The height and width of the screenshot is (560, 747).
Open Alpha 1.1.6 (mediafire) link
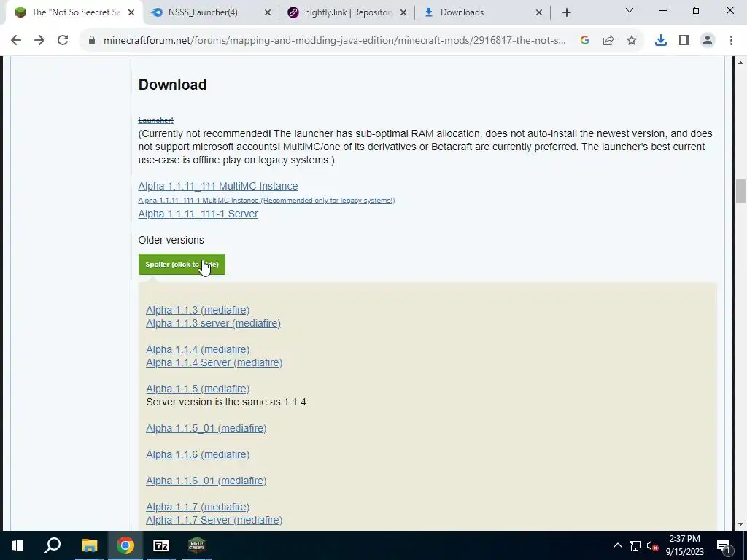pyautogui.click(x=198, y=455)
